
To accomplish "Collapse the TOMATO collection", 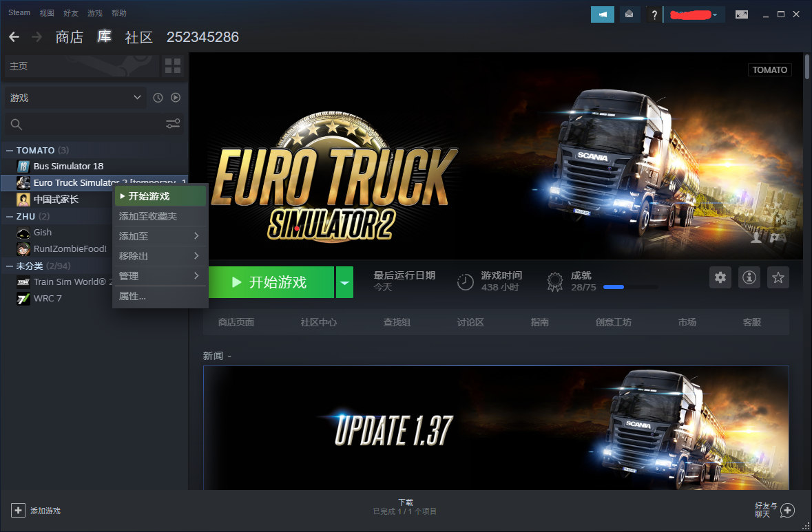I will [x=10, y=150].
